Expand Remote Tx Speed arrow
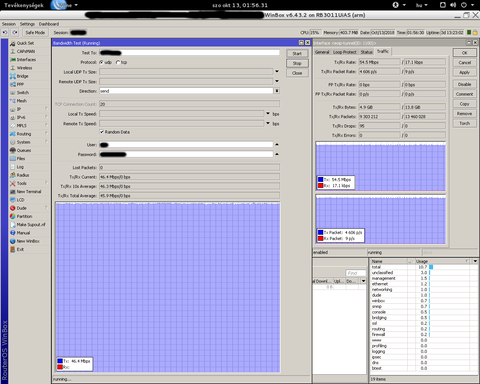480x384 pixels. coord(268,124)
